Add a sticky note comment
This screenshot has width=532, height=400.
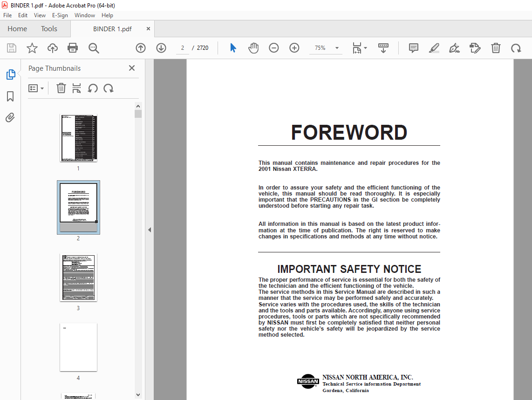(413, 48)
